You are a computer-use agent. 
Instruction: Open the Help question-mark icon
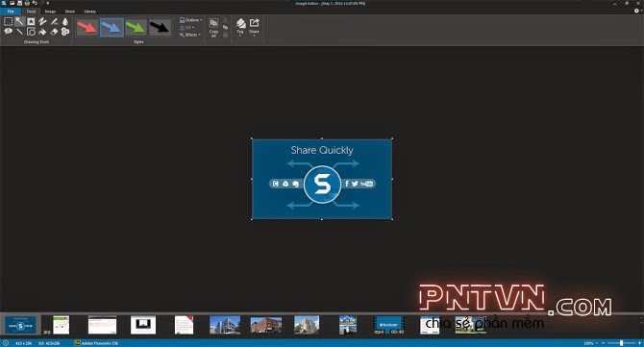click(636, 12)
